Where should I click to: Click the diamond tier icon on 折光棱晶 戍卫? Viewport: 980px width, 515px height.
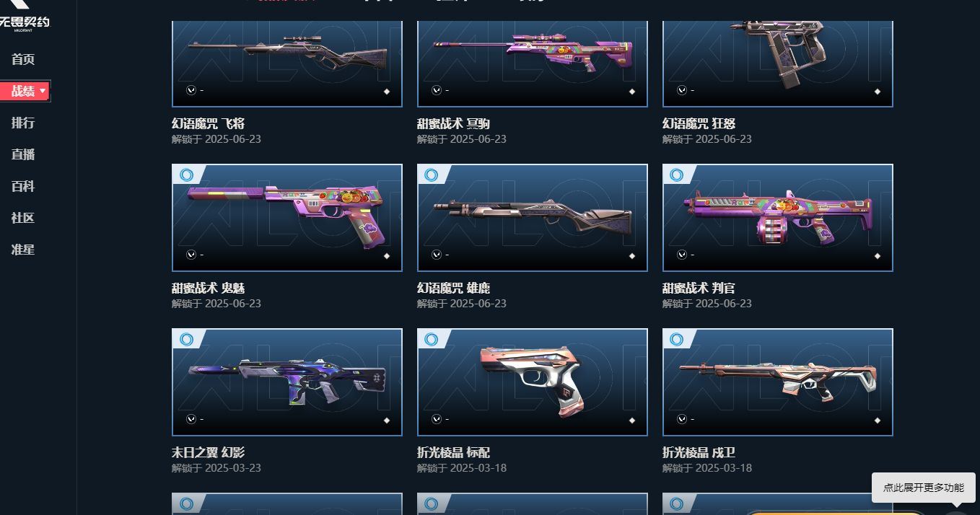tap(878, 421)
